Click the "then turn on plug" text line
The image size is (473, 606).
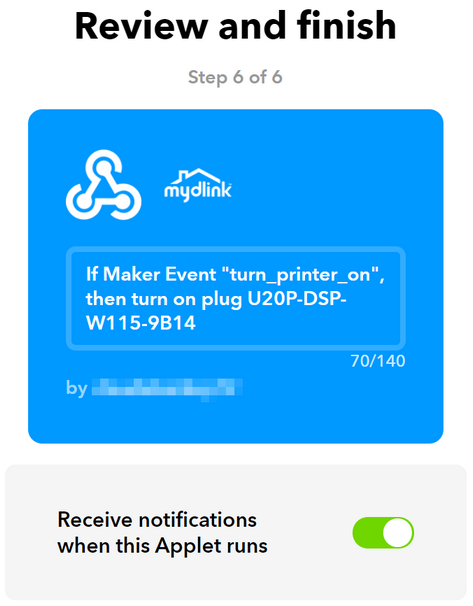(x=163, y=300)
